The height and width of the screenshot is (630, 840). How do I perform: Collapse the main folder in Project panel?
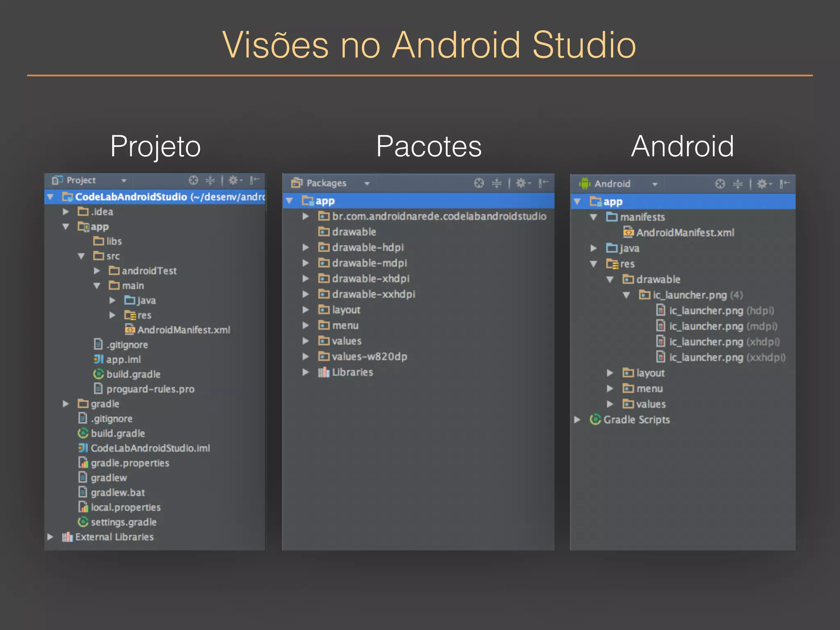97,285
